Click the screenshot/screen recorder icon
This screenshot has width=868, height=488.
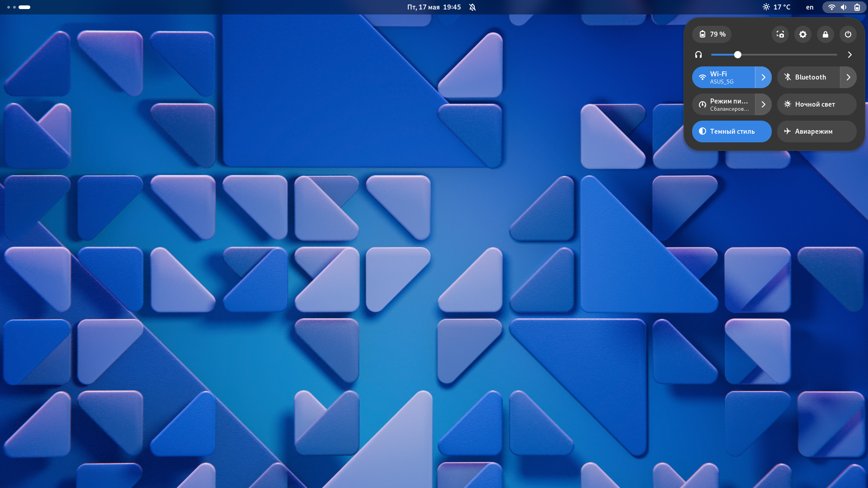[x=781, y=34]
